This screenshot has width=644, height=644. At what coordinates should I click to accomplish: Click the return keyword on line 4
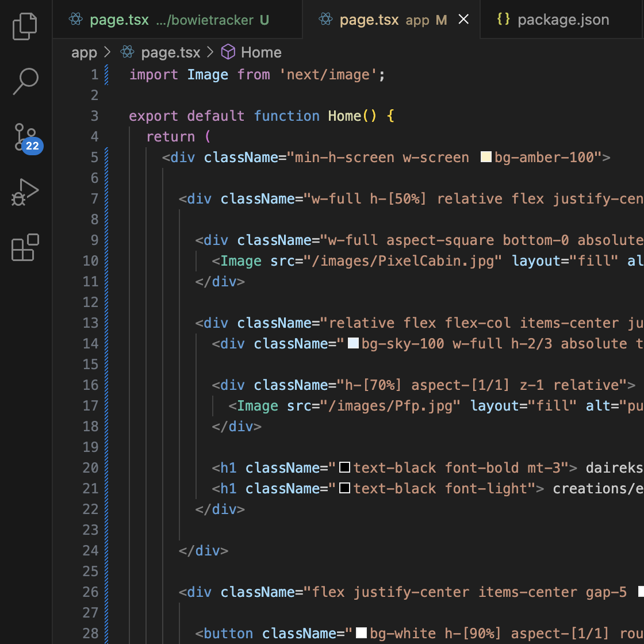click(170, 137)
